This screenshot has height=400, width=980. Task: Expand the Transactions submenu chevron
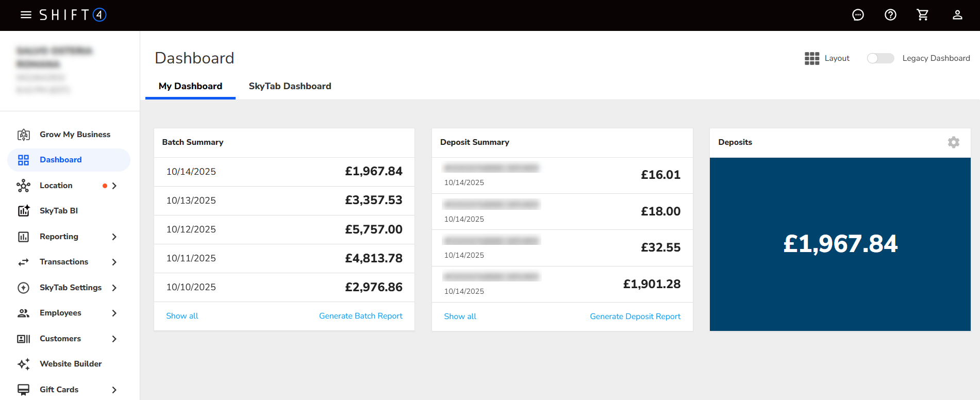tap(114, 262)
